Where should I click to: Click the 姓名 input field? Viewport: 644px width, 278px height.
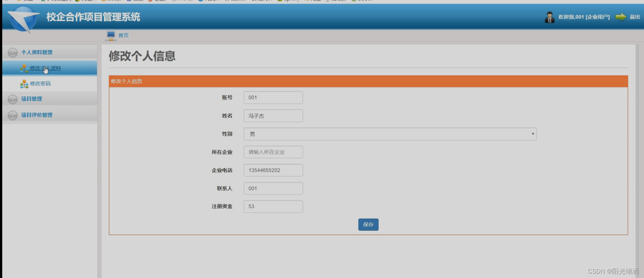[273, 116]
